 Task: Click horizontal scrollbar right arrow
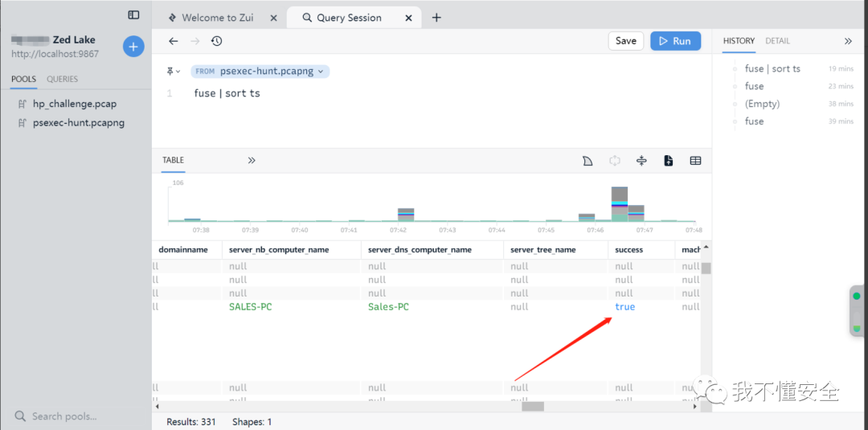(x=696, y=406)
